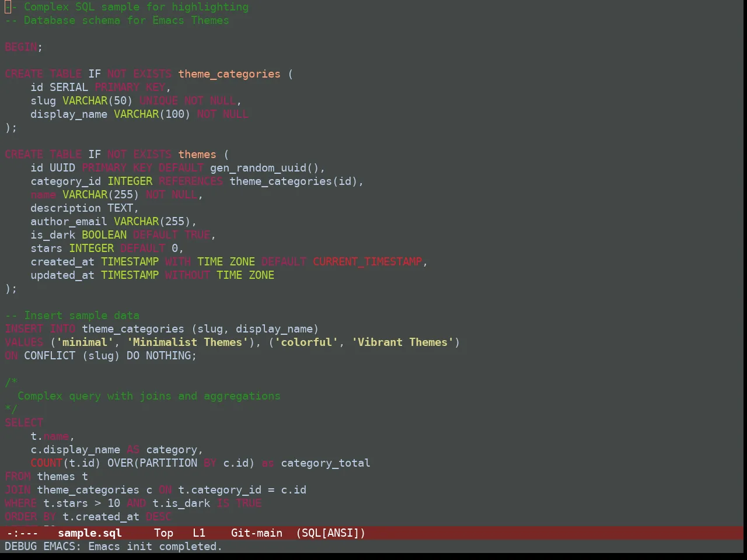This screenshot has height=560, width=747.
Task: Click the ORDER BY keywords
Action: coord(30,517)
